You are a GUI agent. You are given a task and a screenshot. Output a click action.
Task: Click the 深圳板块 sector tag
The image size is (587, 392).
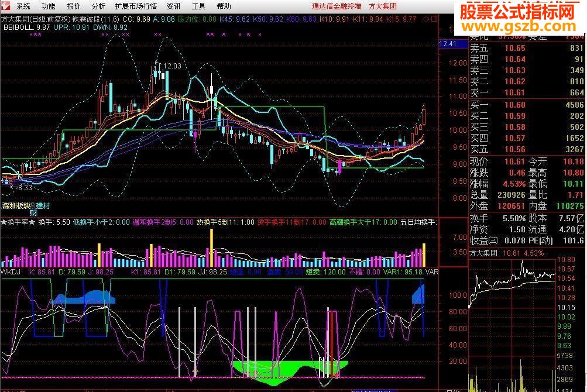[x=16, y=205]
